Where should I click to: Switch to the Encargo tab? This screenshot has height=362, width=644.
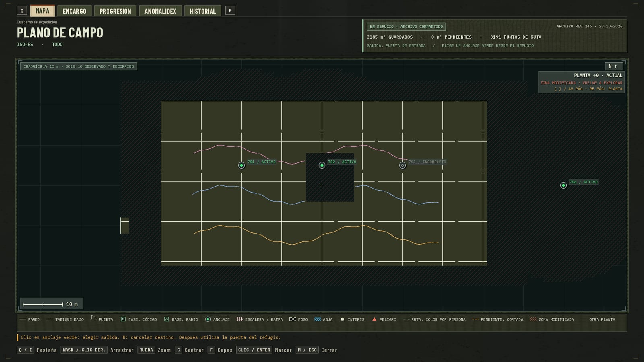[74, 11]
